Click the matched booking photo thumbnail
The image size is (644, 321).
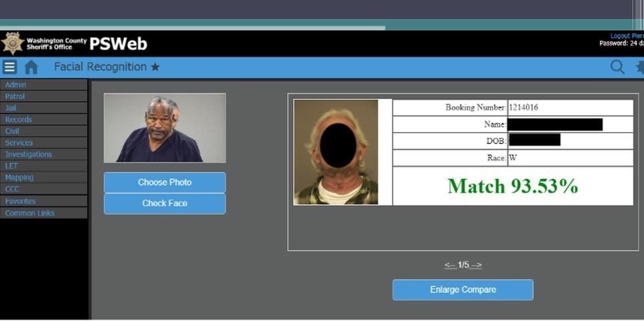coord(336,152)
